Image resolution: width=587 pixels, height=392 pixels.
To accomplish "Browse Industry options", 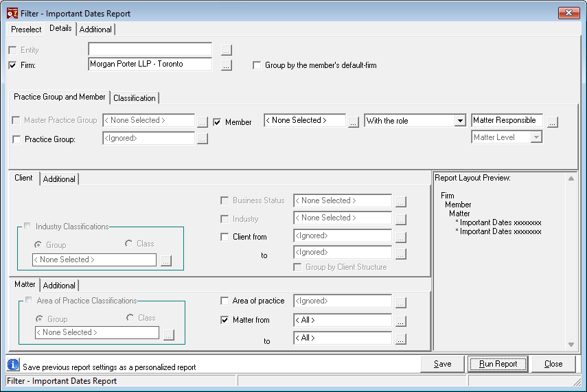I will (400, 220).
